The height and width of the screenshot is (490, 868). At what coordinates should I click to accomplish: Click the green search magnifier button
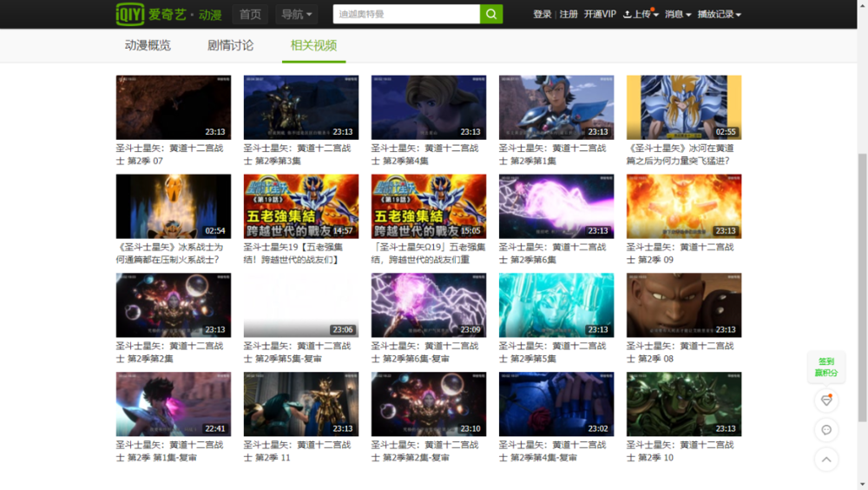point(491,15)
